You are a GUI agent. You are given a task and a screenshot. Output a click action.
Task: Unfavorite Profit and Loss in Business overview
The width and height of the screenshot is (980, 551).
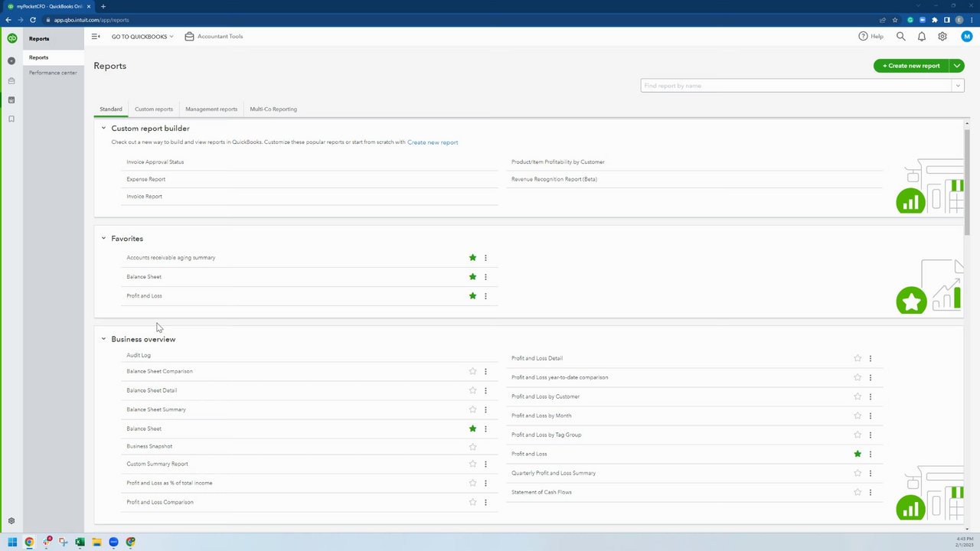(x=857, y=454)
